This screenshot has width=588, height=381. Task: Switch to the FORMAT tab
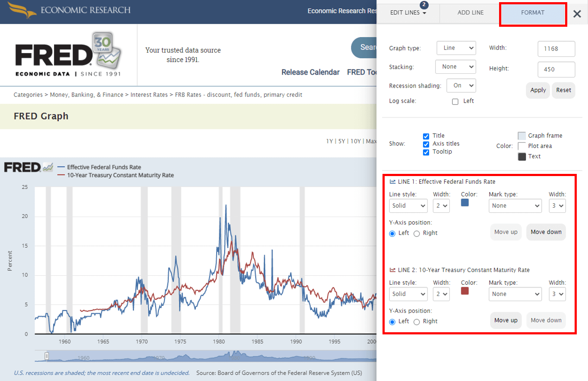coord(533,13)
